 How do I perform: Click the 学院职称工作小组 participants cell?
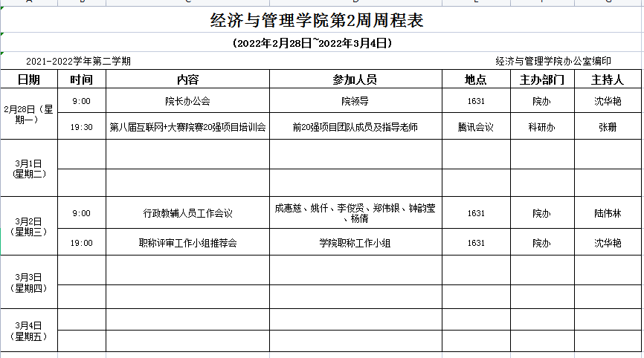pos(355,243)
